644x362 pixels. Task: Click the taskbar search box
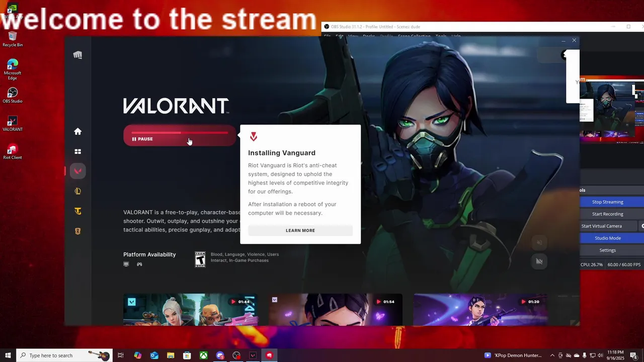pyautogui.click(x=64, y=355)
